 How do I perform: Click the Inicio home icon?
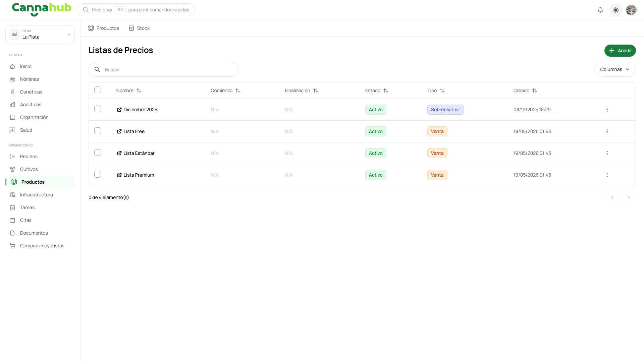click(12, 66)
